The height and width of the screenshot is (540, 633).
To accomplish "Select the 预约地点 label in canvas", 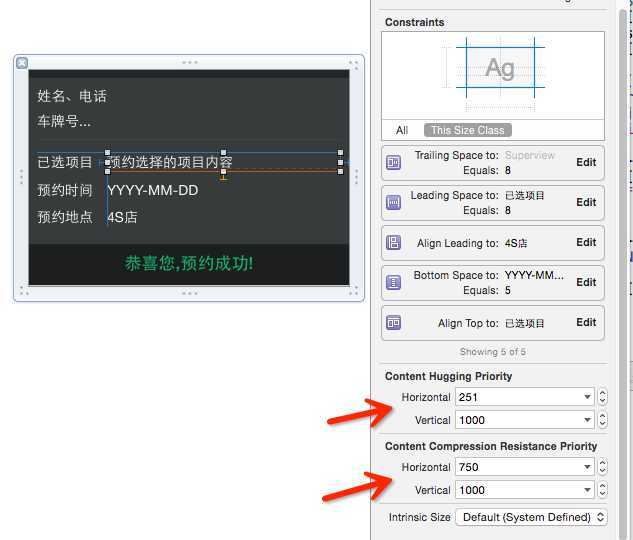I will tap(65, 217).
